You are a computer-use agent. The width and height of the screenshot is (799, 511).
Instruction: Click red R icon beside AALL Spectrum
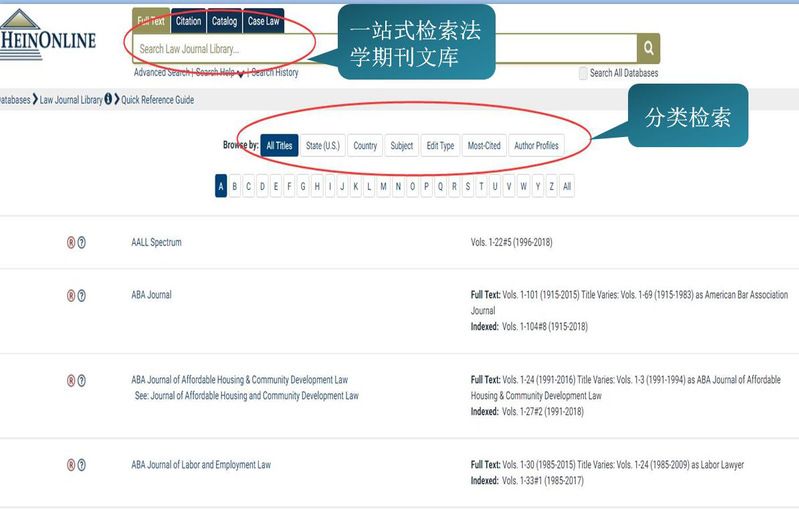point(71,242)
